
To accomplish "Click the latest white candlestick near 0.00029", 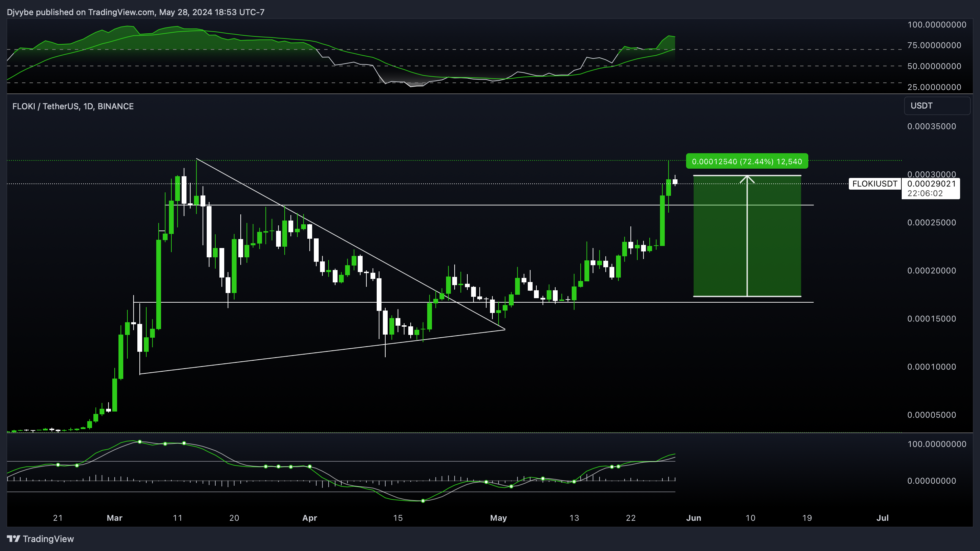I will [x=675, y=181].
